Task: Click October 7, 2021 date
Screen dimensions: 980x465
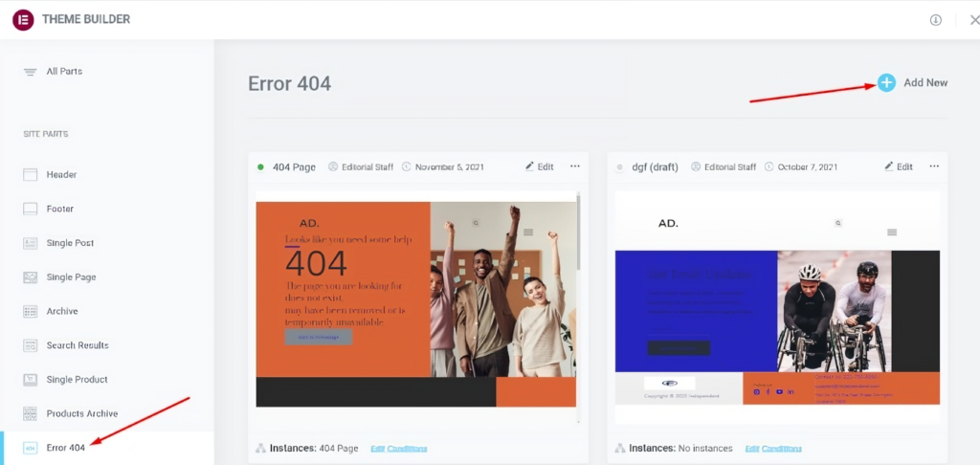Action: click(808, 166)
